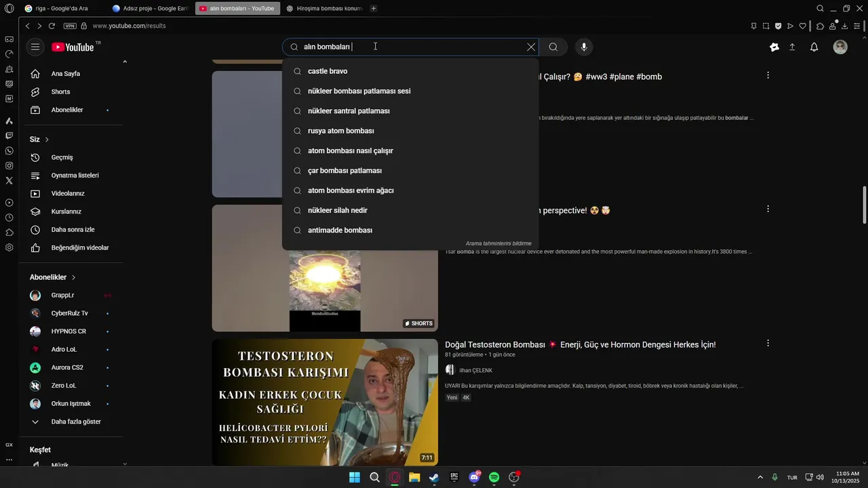Open Oynatma listeleri
This screenshot has height=488, width=868.
pyautogui.click(x=71, y=175)
